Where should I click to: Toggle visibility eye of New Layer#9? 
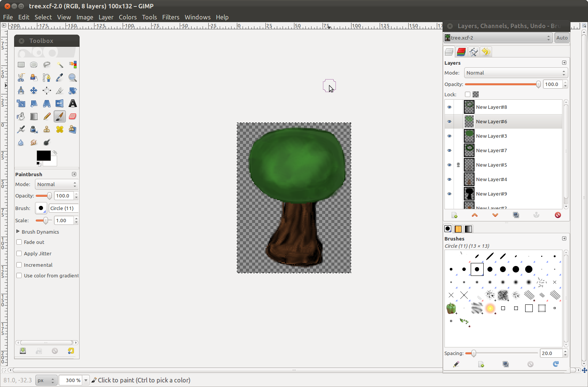point(449,194)
